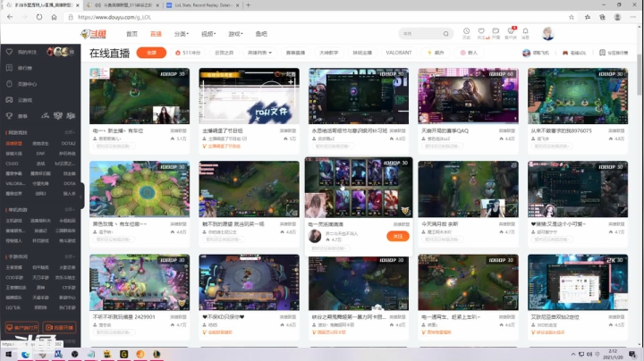
Task: Open the followed heart icon in header
Action: pyautogui.click(x=481, y=31)
